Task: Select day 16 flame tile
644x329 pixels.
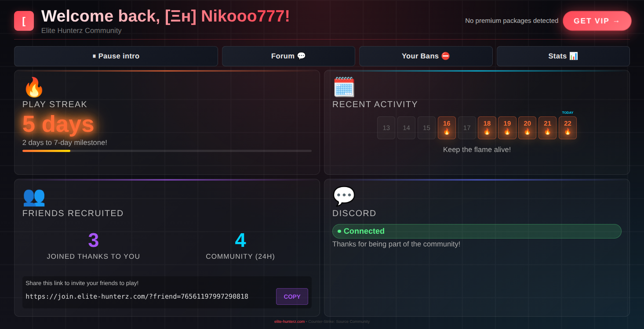Action: click(447, 128)
